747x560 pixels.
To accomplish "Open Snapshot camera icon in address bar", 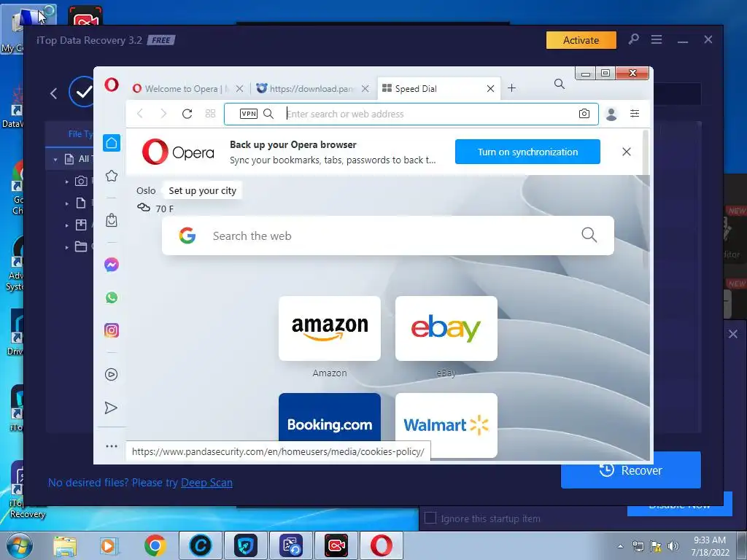I will pos(584,114).
